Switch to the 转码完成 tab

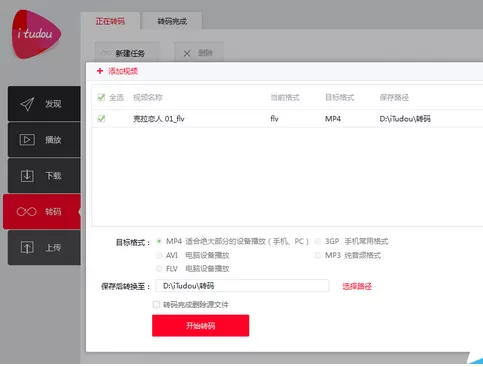[172, 22]
